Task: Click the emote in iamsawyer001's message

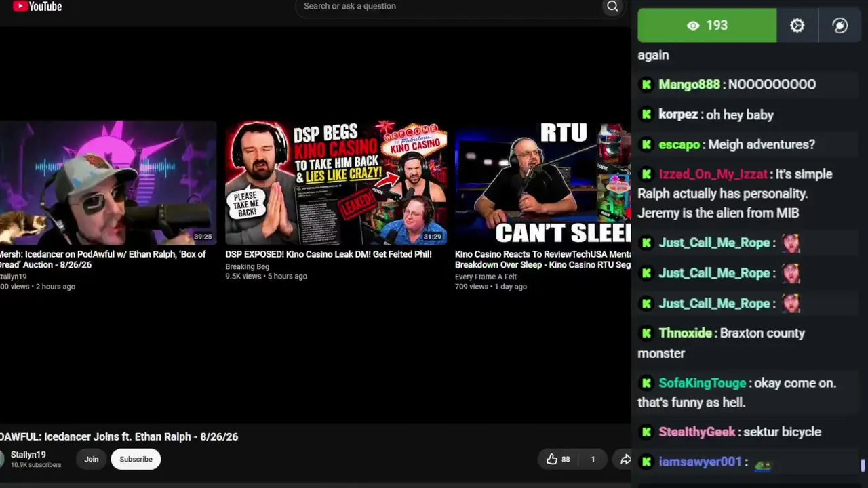Action: tap(763, 464)
